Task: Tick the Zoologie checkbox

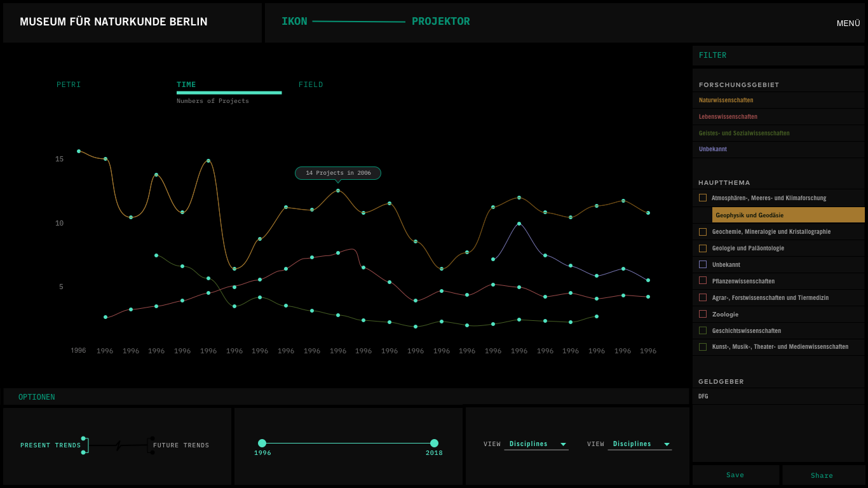Action: pos(703,314)
